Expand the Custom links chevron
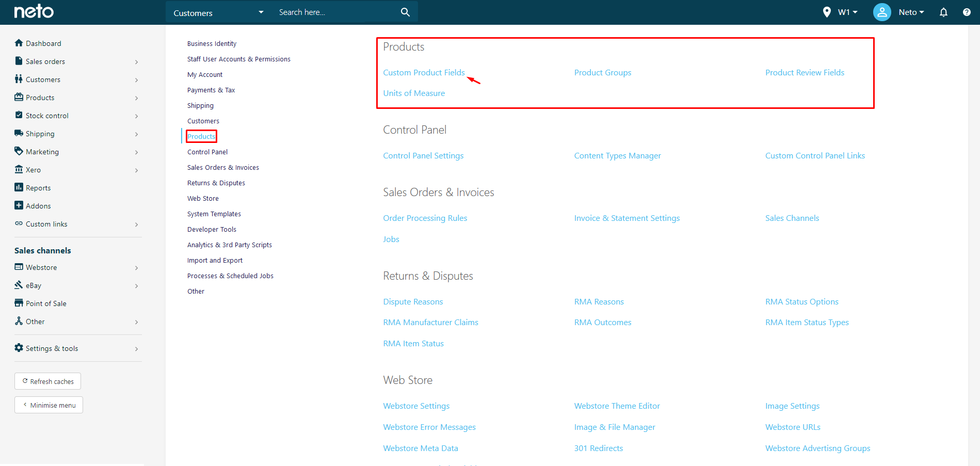This screenshot has width=980, height=466. [136, 224]
